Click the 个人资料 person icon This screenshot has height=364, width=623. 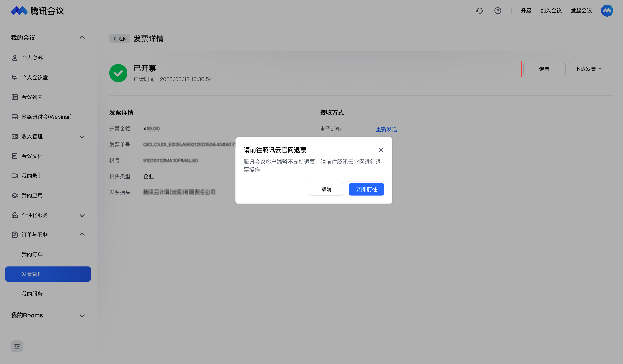click(x=15, y=58)
